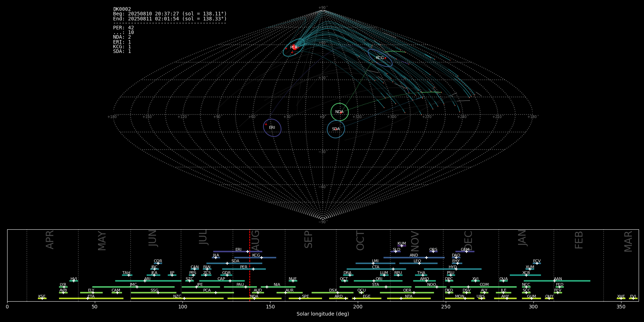Click the AUR shower label in timeline

click(x=289, y=291)
